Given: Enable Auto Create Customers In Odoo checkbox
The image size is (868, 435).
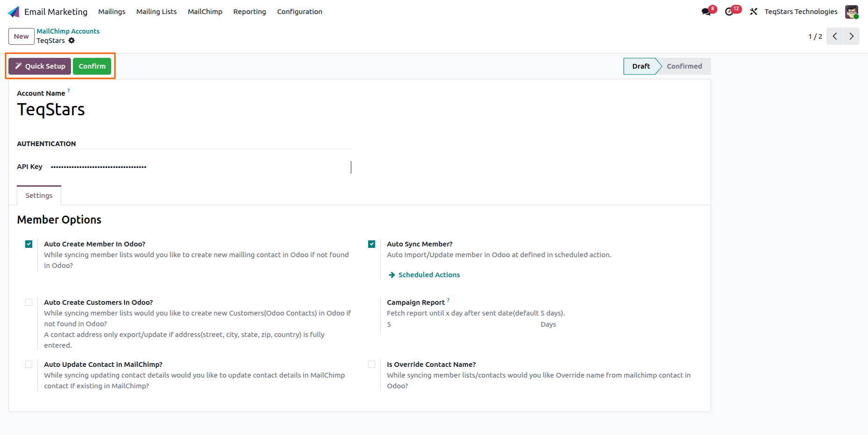Looking at the screenshot, I should [29, 302].
